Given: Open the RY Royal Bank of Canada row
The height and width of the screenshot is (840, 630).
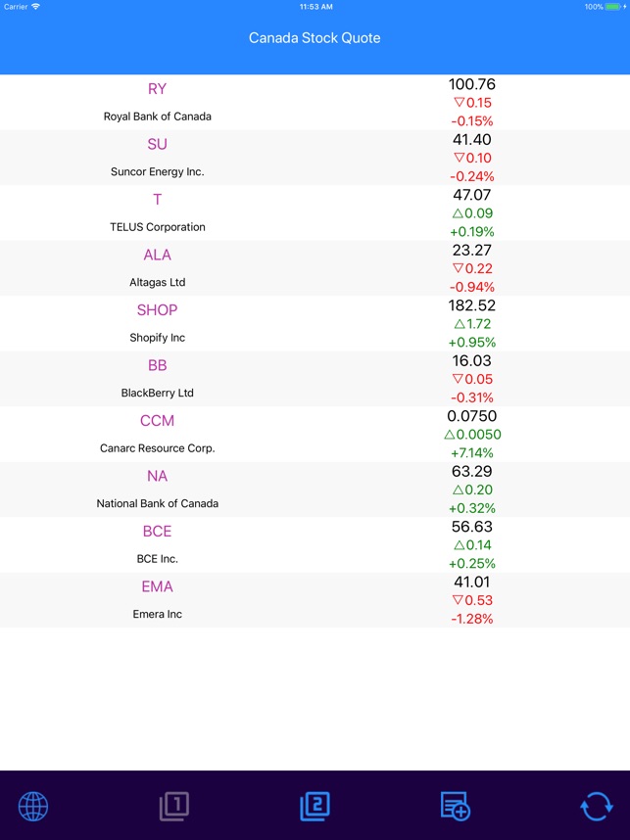Looking at the screenshot, I should 315,103.
